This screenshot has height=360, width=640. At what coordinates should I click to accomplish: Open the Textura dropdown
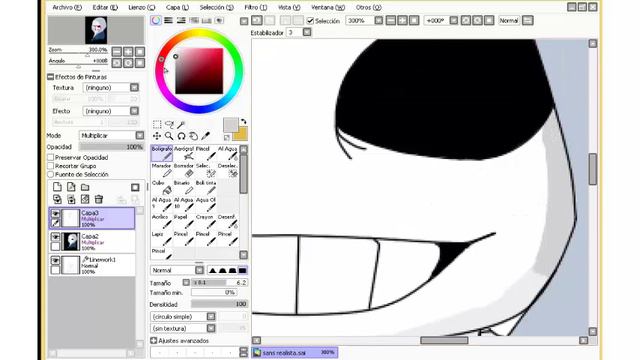134,87
